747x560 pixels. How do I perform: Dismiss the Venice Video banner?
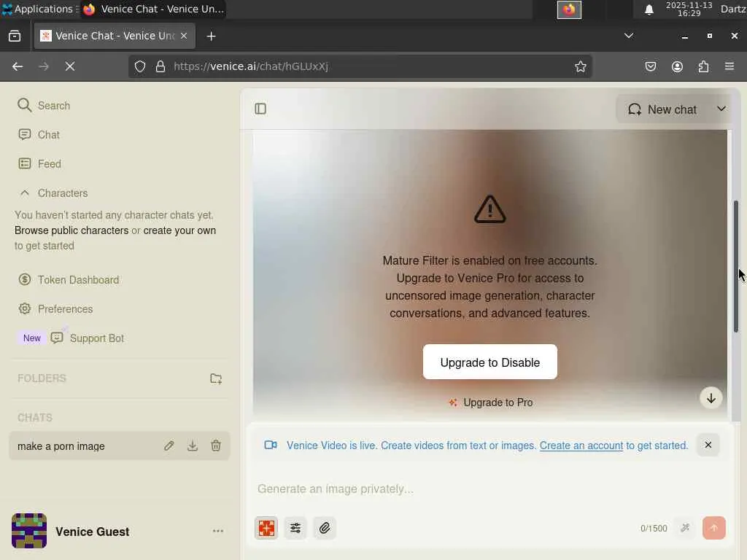tap(708, 445)
